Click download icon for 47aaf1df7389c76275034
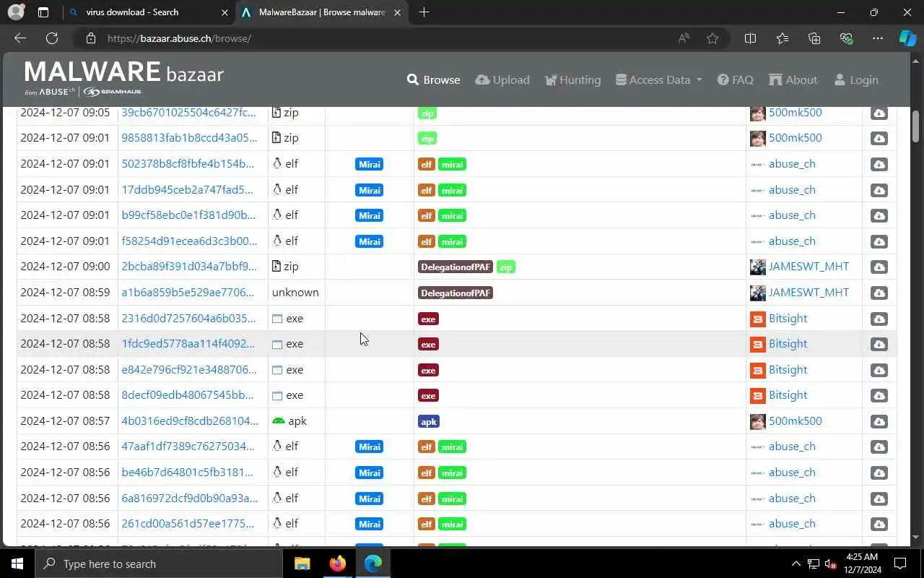This screenshot has width=924, height=578. [879, 447]
